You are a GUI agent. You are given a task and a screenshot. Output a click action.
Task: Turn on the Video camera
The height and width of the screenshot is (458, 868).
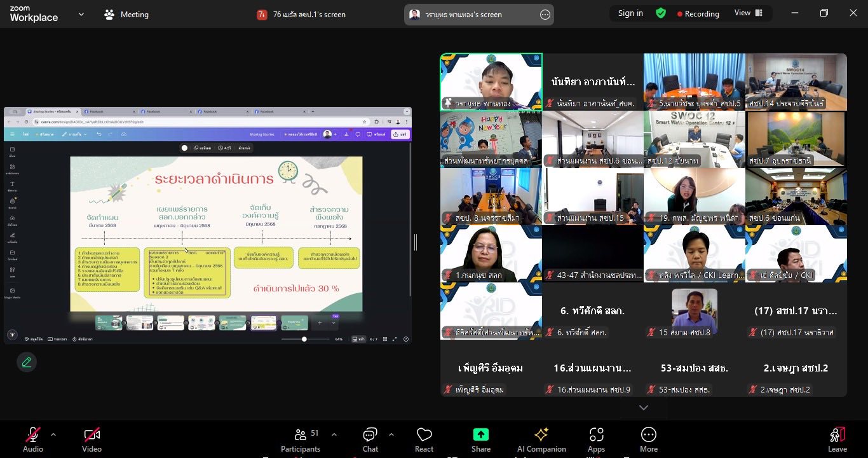point(92,440)
